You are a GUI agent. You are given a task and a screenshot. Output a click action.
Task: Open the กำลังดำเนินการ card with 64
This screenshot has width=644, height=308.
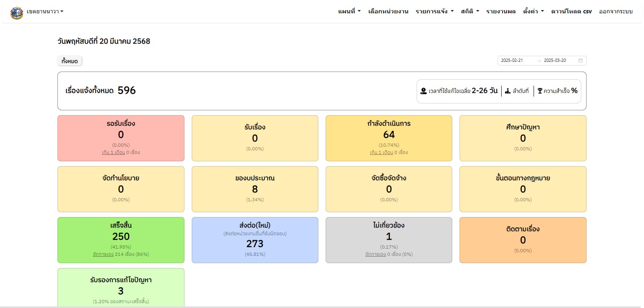389,138
